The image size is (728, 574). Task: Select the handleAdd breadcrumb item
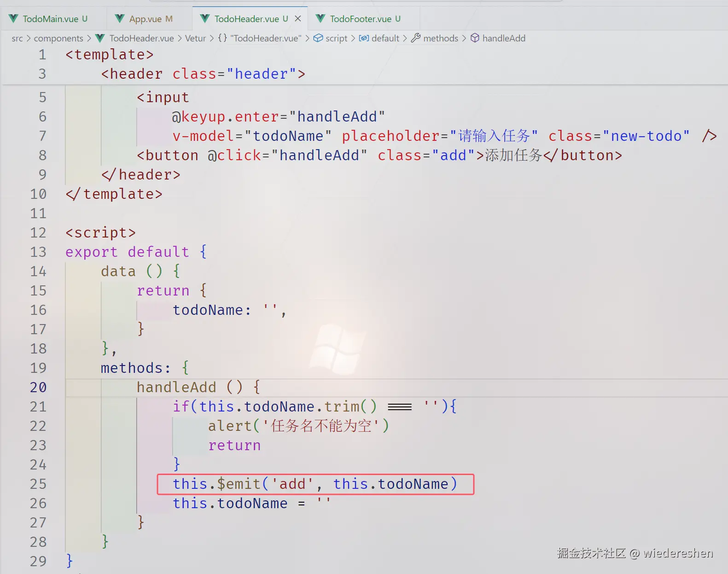click(x=504, y=38)
